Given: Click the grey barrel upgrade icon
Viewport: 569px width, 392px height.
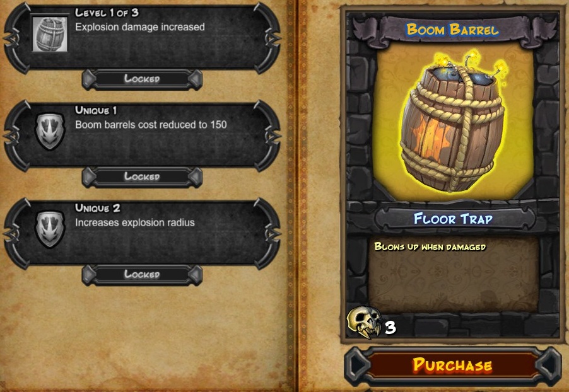Looking at the screenshot, I should [x=50, y=34].
